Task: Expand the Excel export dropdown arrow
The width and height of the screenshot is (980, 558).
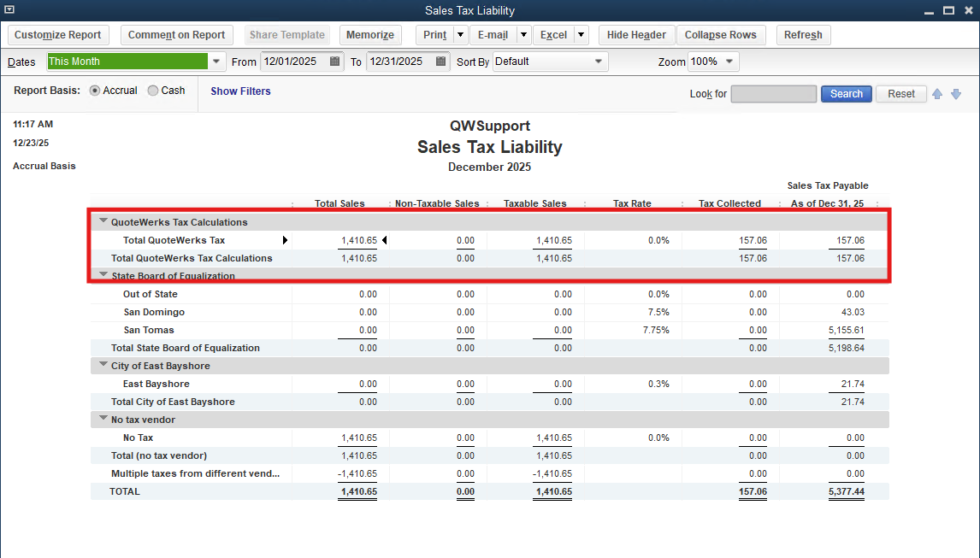Action: click(x=581, y=35)
